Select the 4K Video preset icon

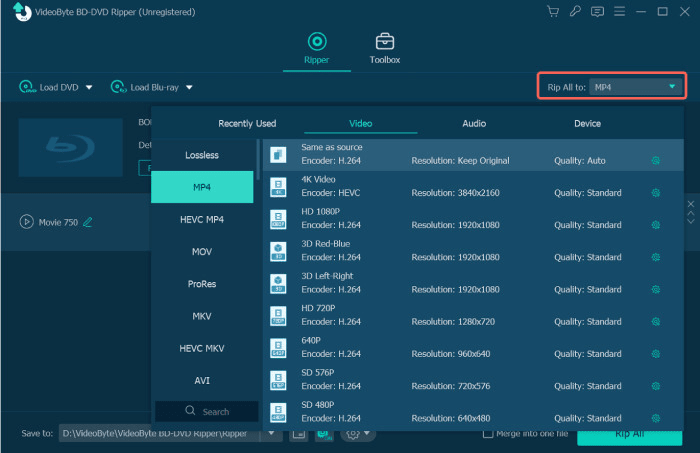click(278, 187)
